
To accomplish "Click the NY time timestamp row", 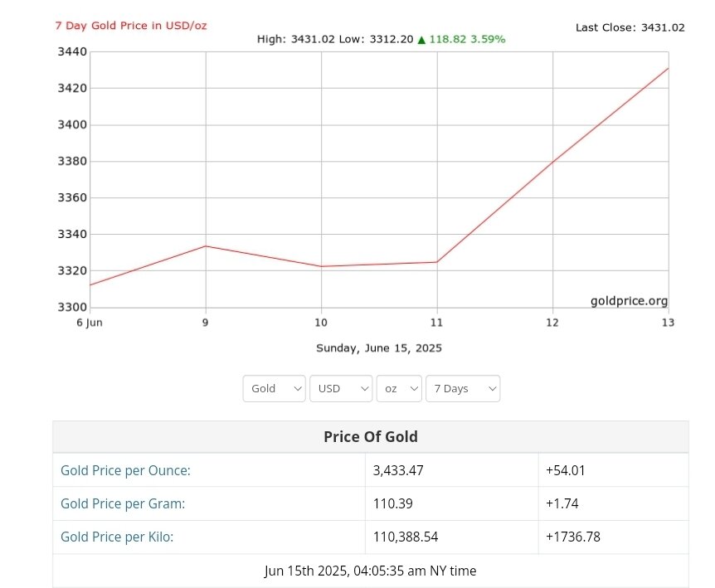I will pyautogui.click(x=370, y=571).
